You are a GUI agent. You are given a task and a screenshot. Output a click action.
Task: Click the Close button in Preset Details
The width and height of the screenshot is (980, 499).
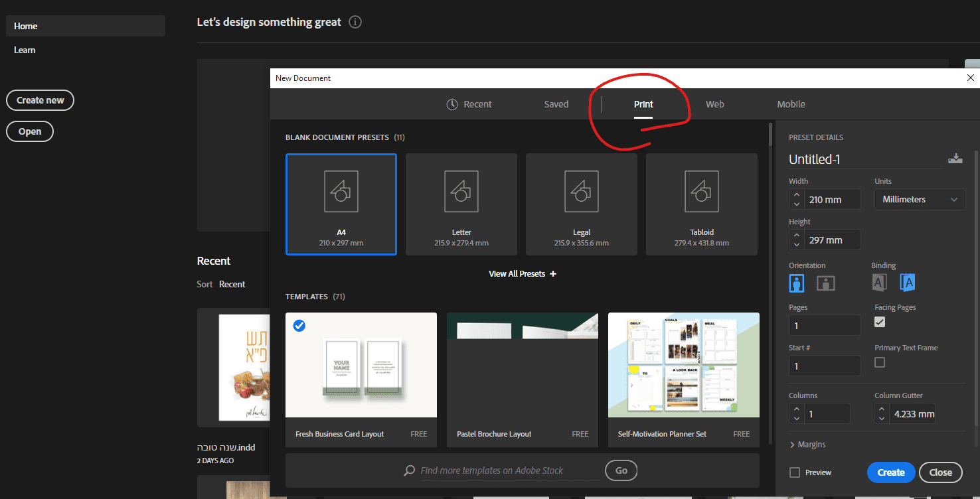tap(941, 472)
